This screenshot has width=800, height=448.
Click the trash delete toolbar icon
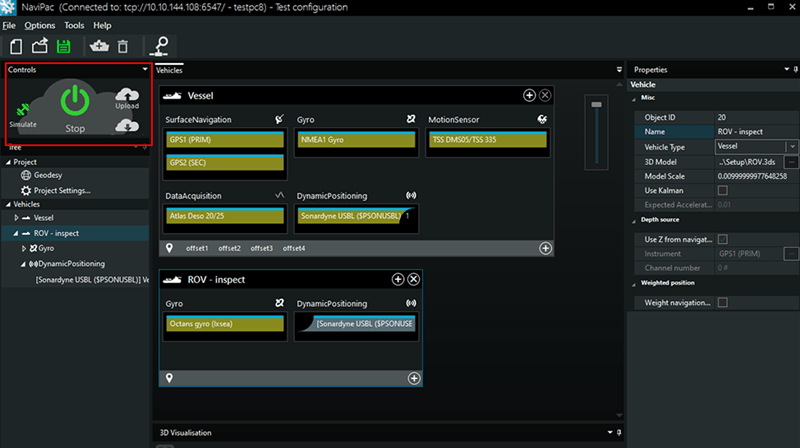tap(123, 46)
